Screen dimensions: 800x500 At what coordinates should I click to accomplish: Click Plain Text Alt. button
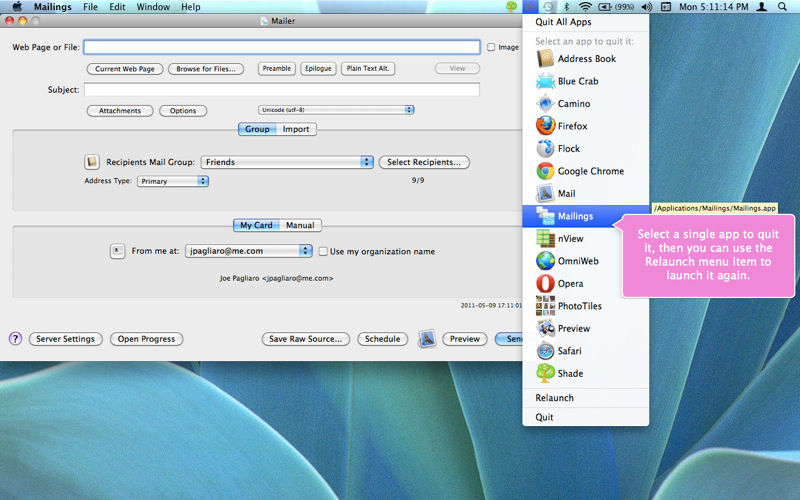point(368,68)
